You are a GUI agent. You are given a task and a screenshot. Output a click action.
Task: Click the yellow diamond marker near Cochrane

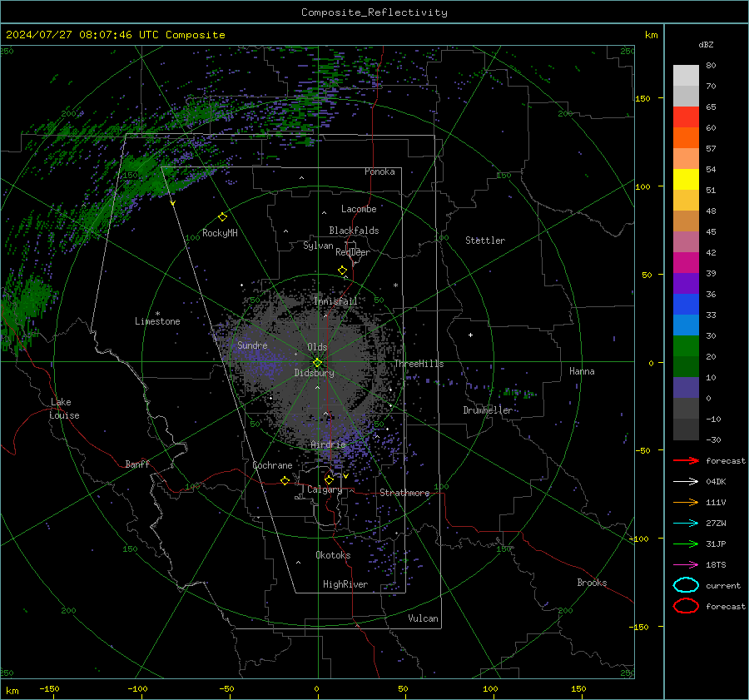285,480
